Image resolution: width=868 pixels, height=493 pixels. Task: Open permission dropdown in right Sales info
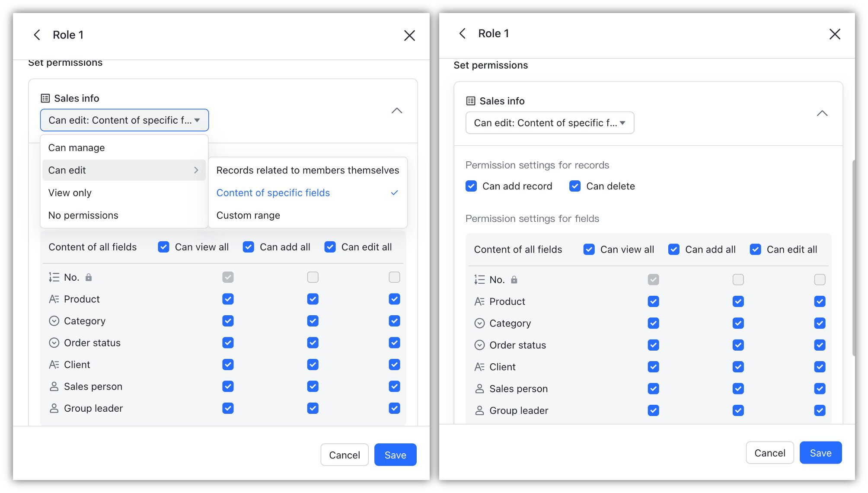(x=549, y=123)
